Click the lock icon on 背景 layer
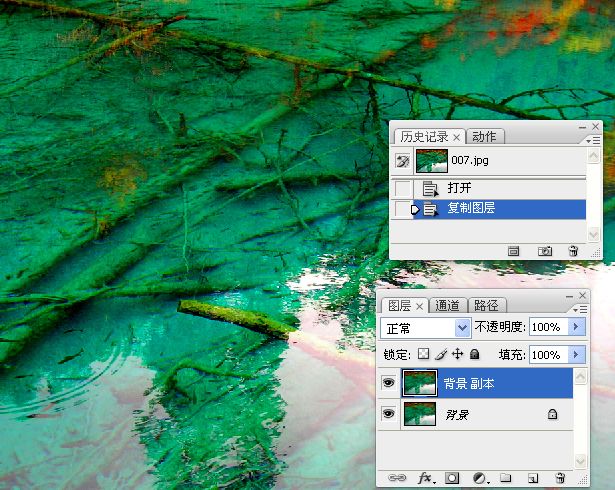 pyautogui.click(x=552, y=414)
